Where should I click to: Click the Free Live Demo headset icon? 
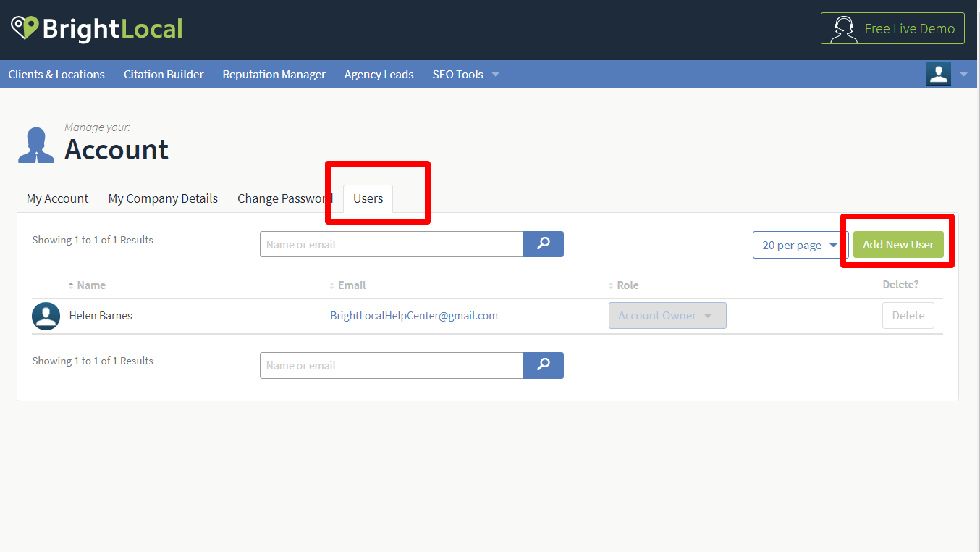coord(843,29)
